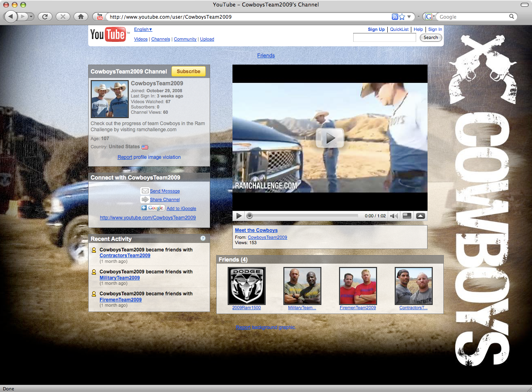
Task: Click friend icon beside MilitaryTeam2009 activity
Action: 94,272
